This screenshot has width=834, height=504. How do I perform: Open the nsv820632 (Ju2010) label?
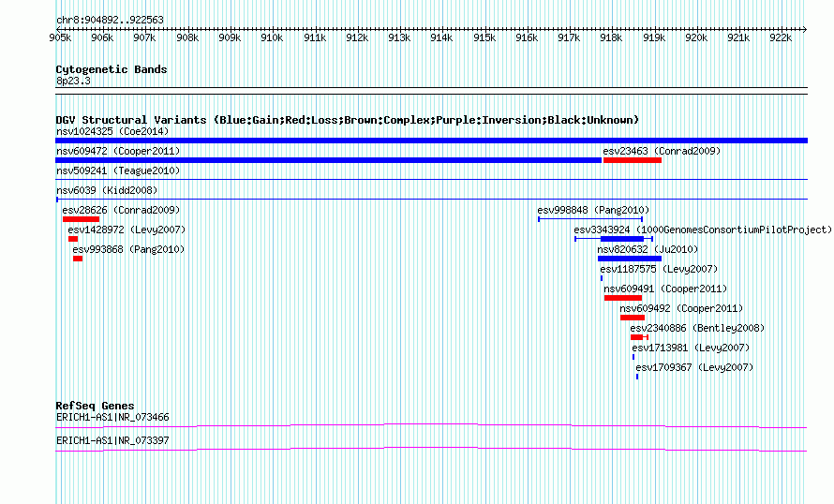(648, 249)
